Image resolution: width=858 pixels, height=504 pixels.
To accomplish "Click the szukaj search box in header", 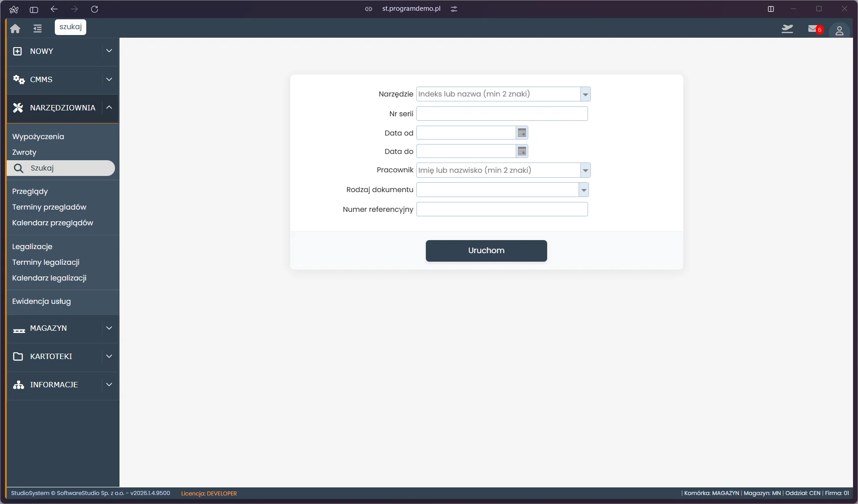I will tap(71, 27).
